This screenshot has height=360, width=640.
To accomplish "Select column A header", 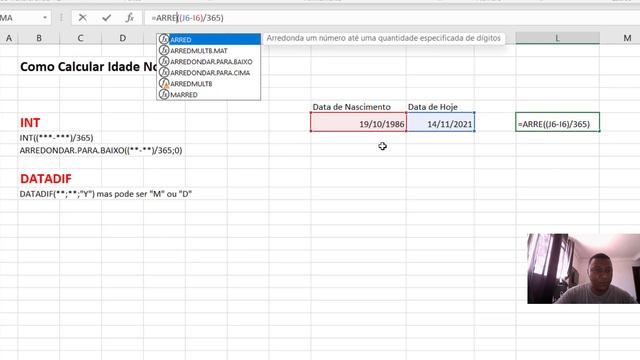I will pos(9,38).
